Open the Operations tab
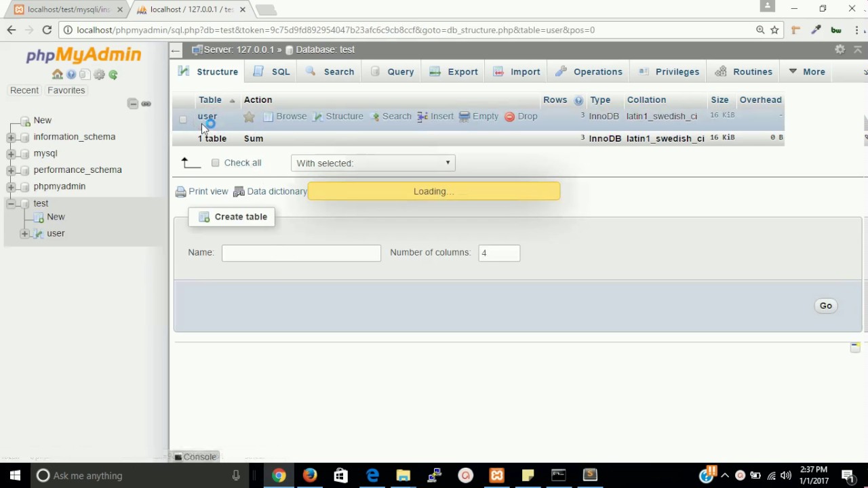Viewport: 868px width, 488px height. point(589,72)
